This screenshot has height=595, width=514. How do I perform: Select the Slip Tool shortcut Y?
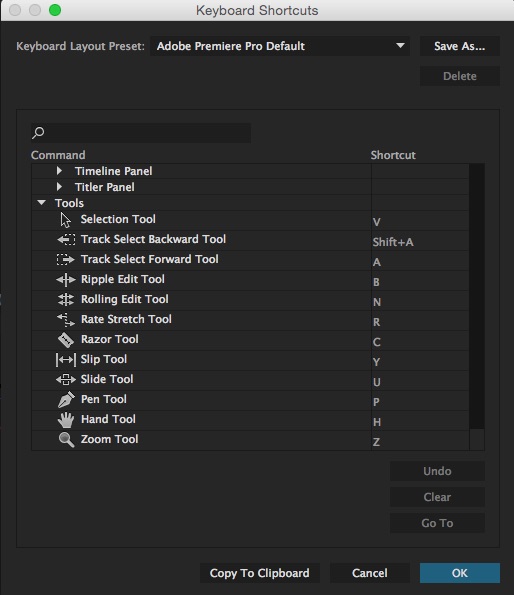376,362
